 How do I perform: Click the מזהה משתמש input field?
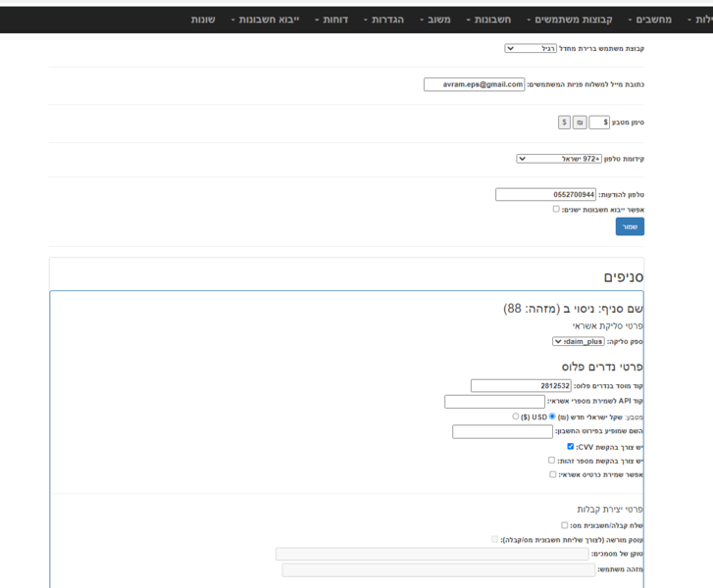438,569
